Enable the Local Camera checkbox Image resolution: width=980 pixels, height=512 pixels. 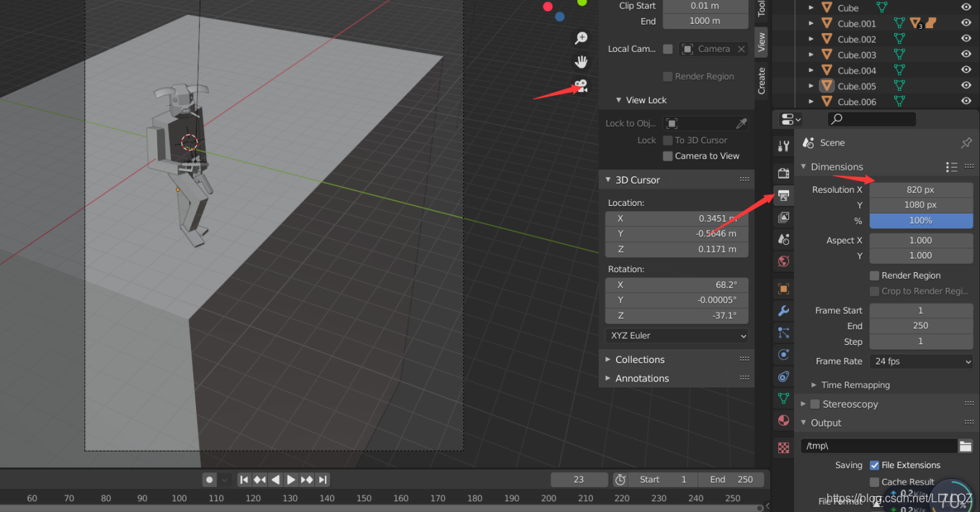[668, 49]
